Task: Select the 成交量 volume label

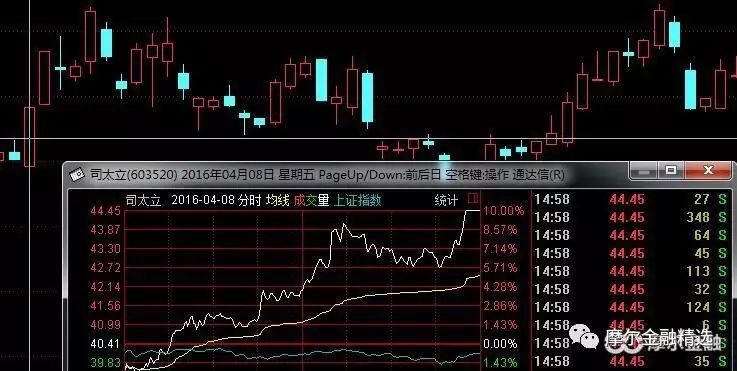Action: [x=312, y=201]
